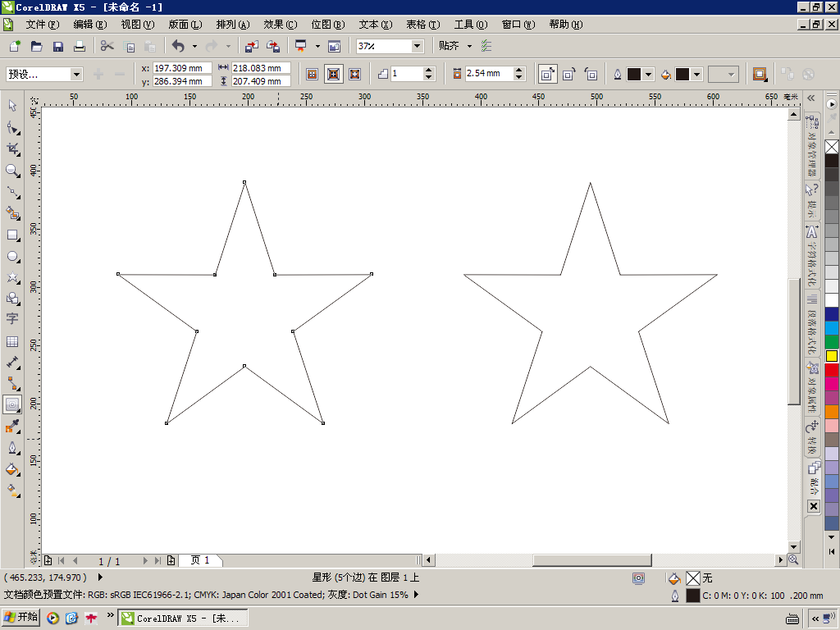The width and height of the screenshot is (840, 630).
Task: Click the x position input field
Action: coord(182,68)
